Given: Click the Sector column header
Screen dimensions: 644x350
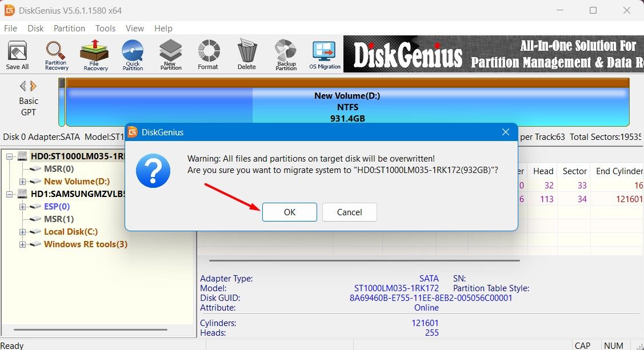Looking at the screenshot, I should point(574,171).
